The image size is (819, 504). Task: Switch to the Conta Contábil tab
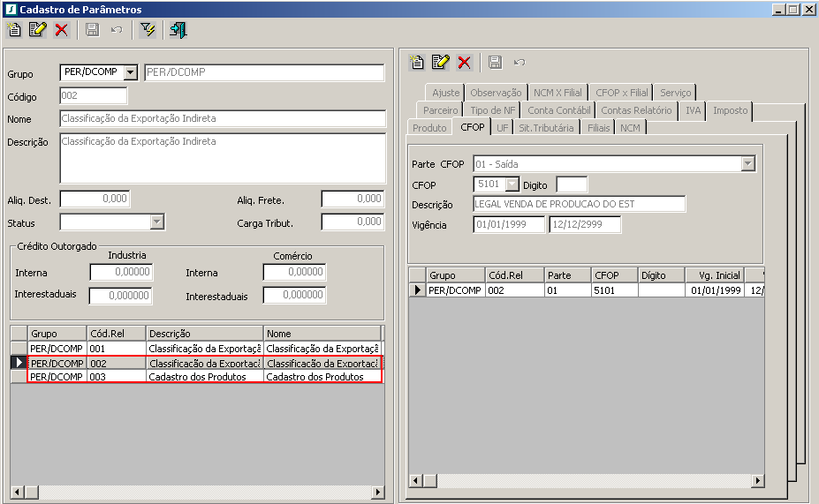(x=558, y=110)
